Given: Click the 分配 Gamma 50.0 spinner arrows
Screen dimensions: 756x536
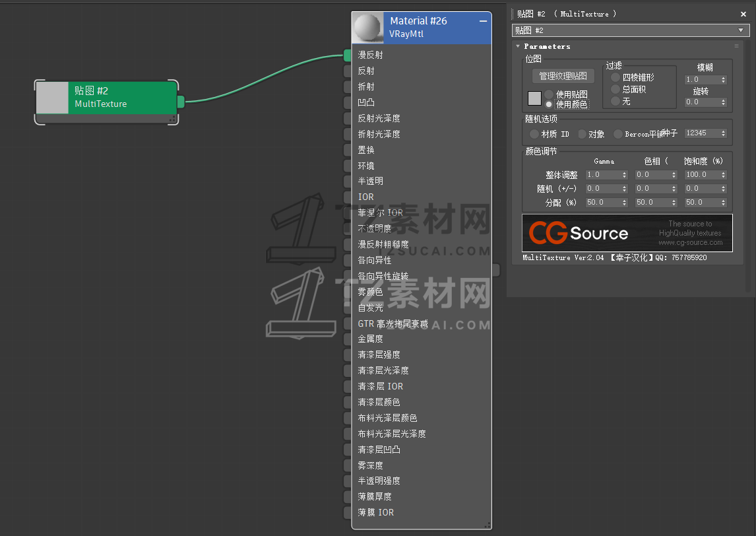Looking at the screenshot, I should (x=624, y=203).
